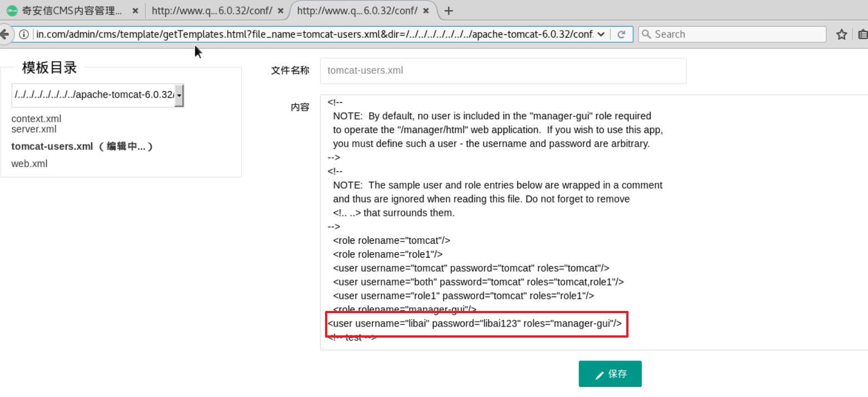Open server.xml in the template list

34,129
